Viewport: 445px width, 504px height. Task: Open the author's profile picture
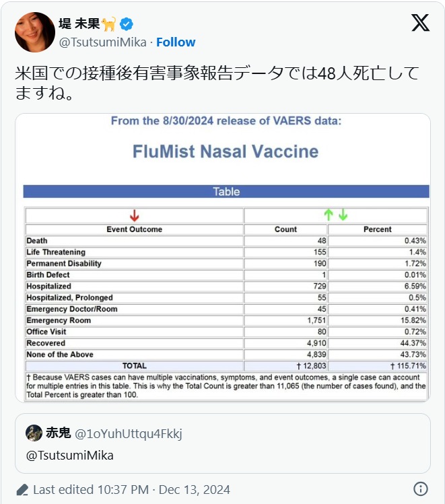[x=35, y=32]
